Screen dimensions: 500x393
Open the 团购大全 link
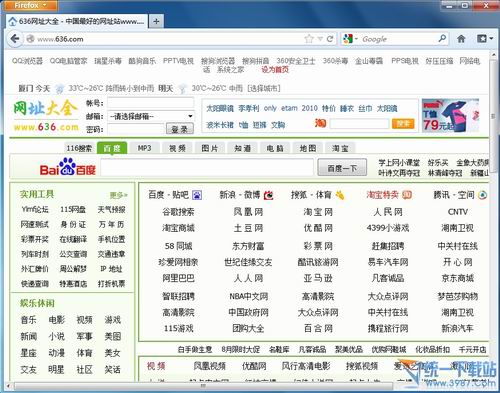[248, 329]
